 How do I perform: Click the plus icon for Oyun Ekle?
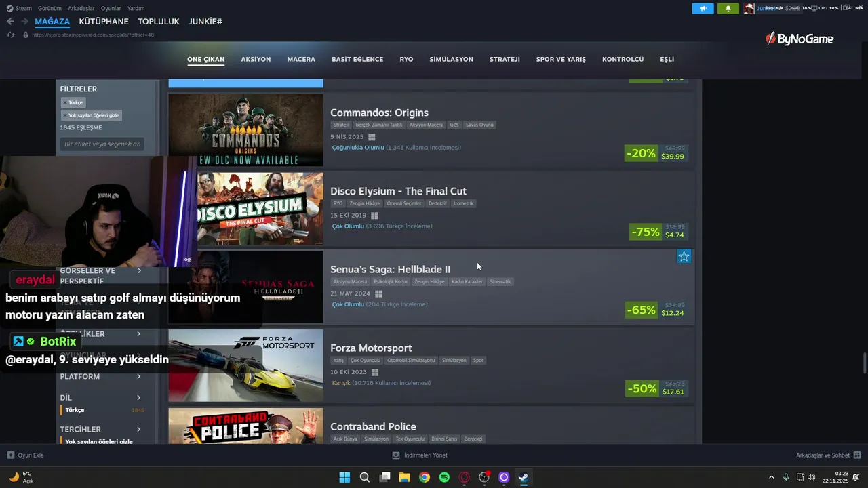[x=11, y=455]
